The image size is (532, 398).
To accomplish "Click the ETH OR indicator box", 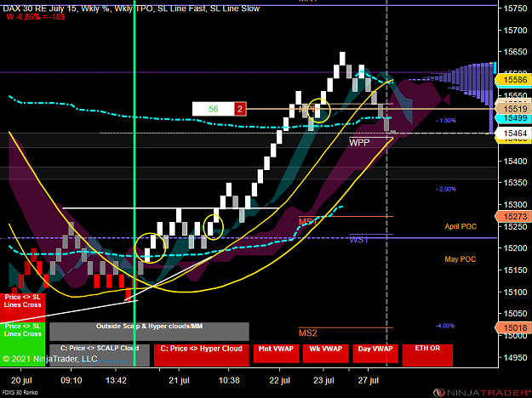I will [x=427, y=355].
